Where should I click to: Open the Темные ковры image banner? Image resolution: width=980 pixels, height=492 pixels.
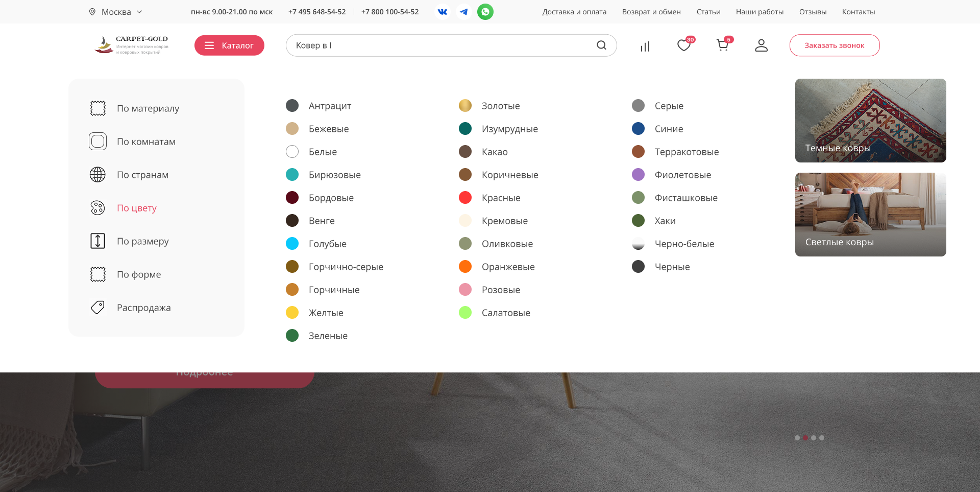click(x=870, y=121)
